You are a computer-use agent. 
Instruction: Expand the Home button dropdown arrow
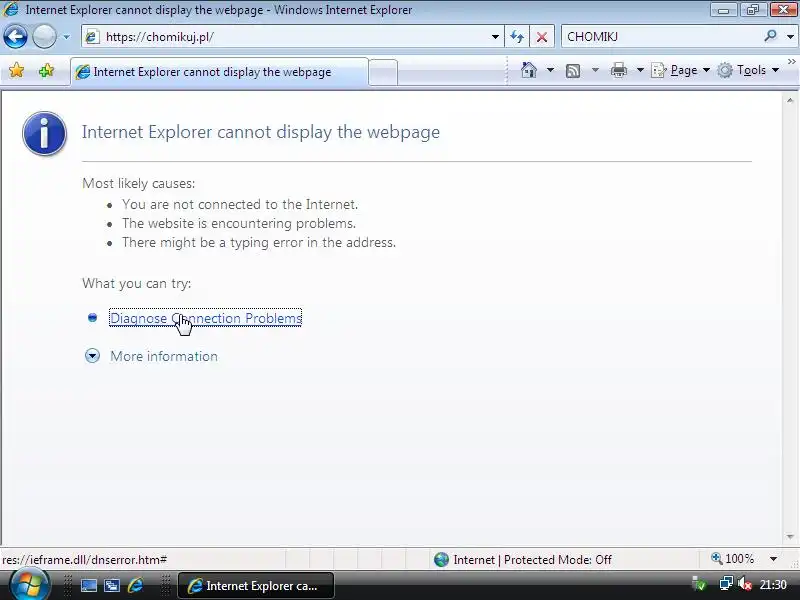[550, 70]
